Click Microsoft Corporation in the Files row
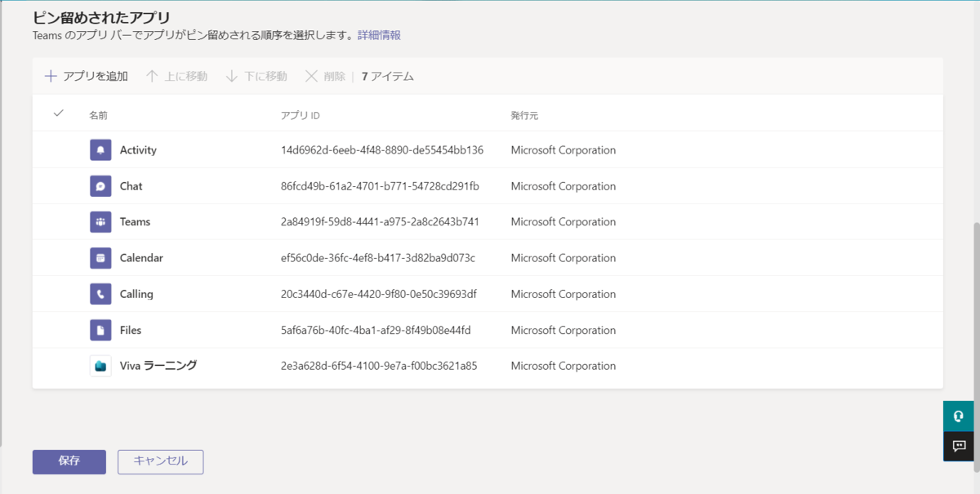Screen dimensions: 980x494 563,330
